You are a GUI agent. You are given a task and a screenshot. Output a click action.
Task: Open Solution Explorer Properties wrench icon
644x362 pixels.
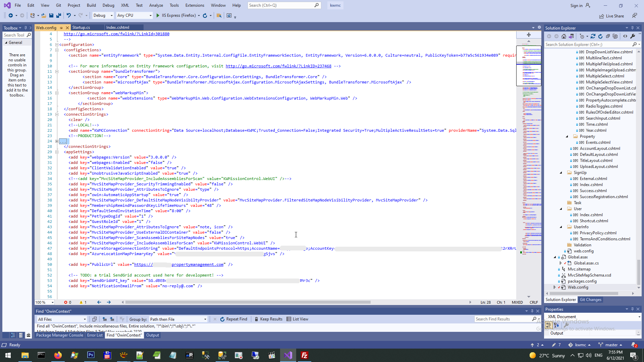[633, 36]
